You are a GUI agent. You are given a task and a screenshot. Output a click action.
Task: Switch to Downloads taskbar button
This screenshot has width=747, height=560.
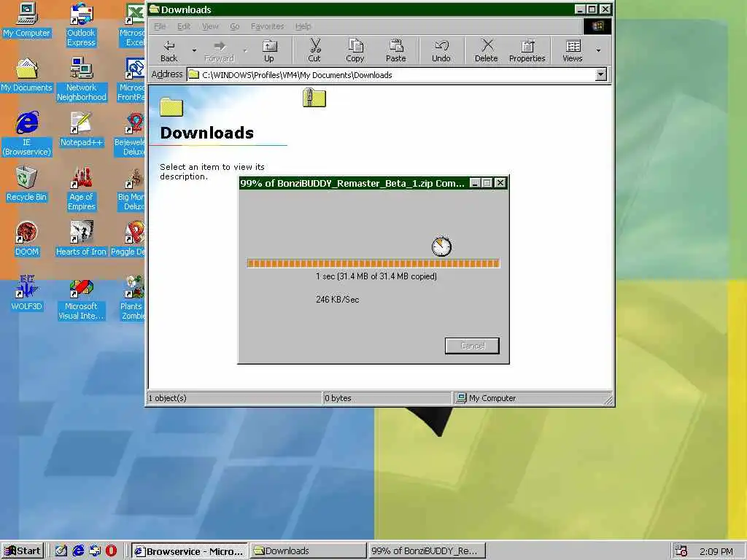[x=309, y=551]
